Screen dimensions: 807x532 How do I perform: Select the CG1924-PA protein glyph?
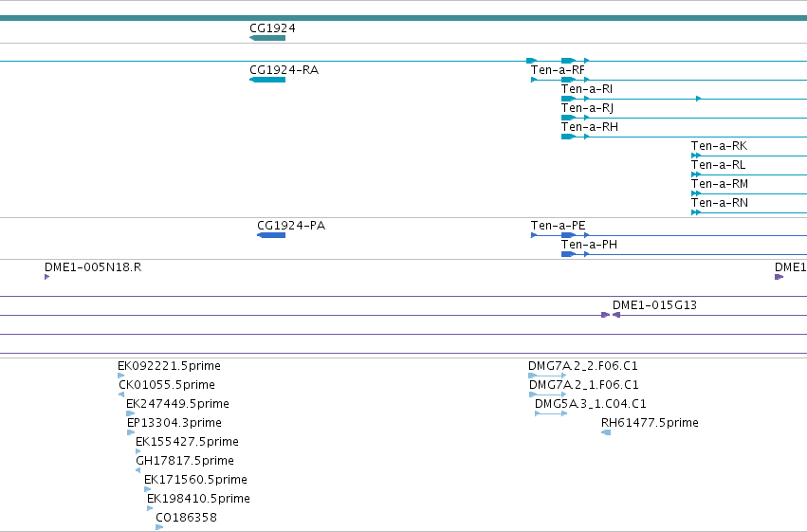tap(271, 235)
